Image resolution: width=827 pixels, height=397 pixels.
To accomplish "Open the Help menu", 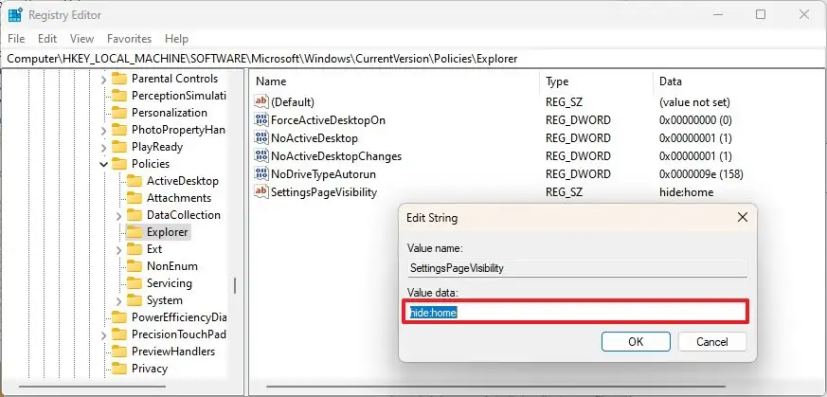I will point(176,38).
